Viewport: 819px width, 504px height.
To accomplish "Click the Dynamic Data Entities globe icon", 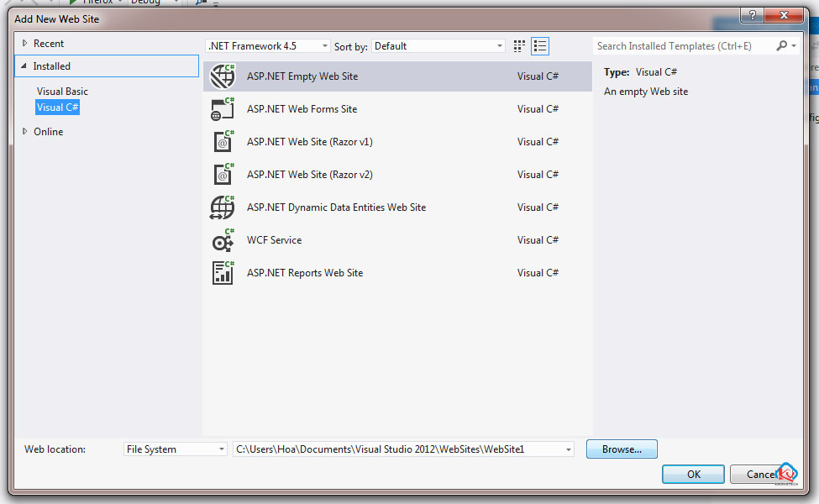I will click(x=223, y=207).
